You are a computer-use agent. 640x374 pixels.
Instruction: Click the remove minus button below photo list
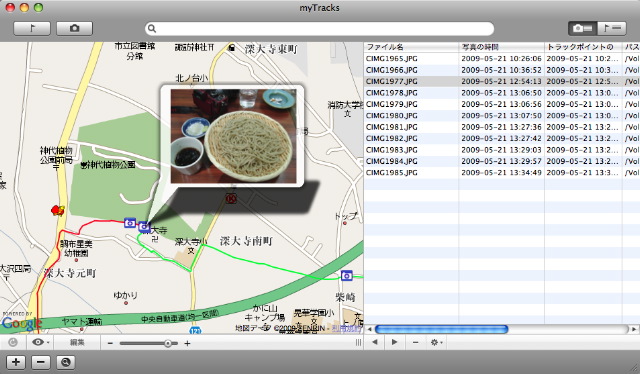coord(415,342)
